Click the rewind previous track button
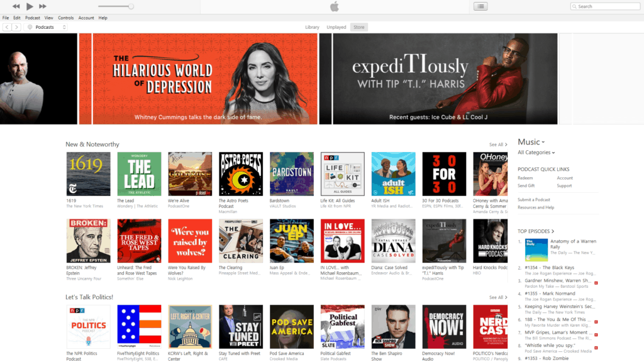The height and width of the screenshot is (362, 644). tap(16, 6)
